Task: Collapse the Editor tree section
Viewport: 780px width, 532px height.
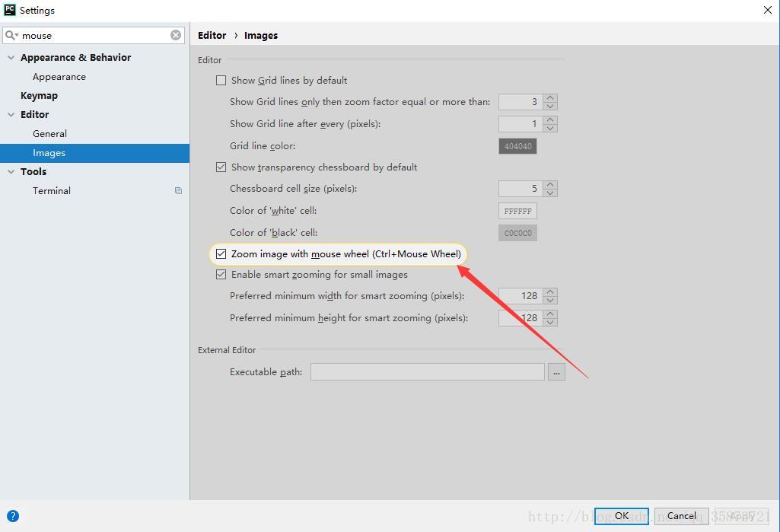Action: point(11,114)
